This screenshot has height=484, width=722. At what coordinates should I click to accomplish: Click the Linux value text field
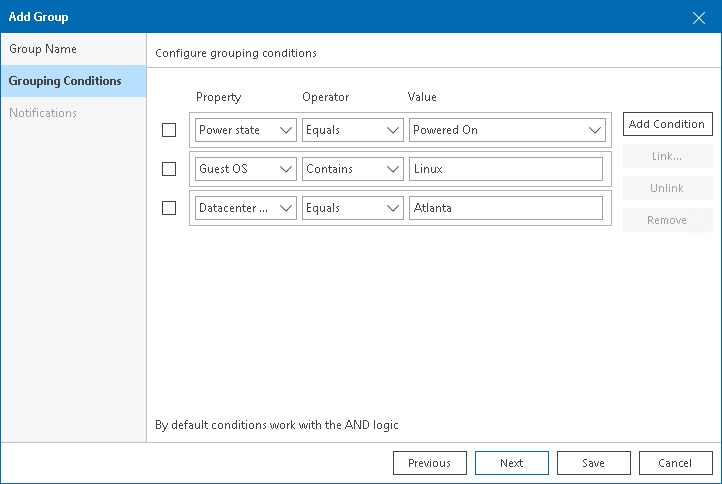click(506, 169)
